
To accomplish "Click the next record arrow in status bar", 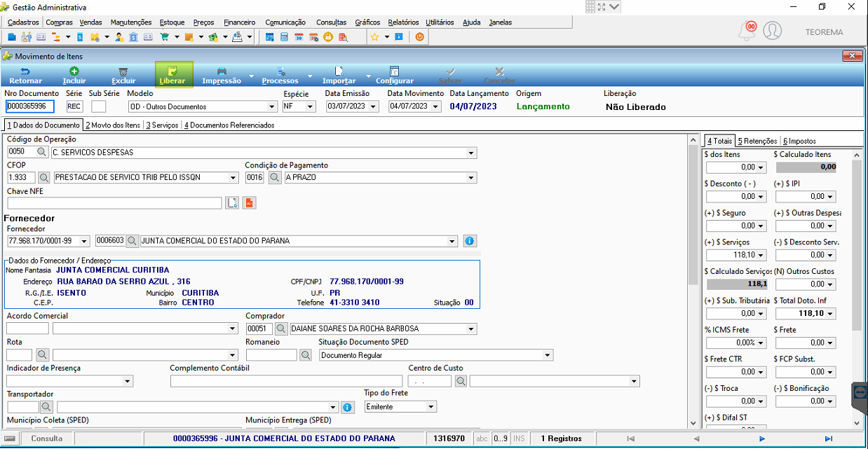I will [762, 438].
